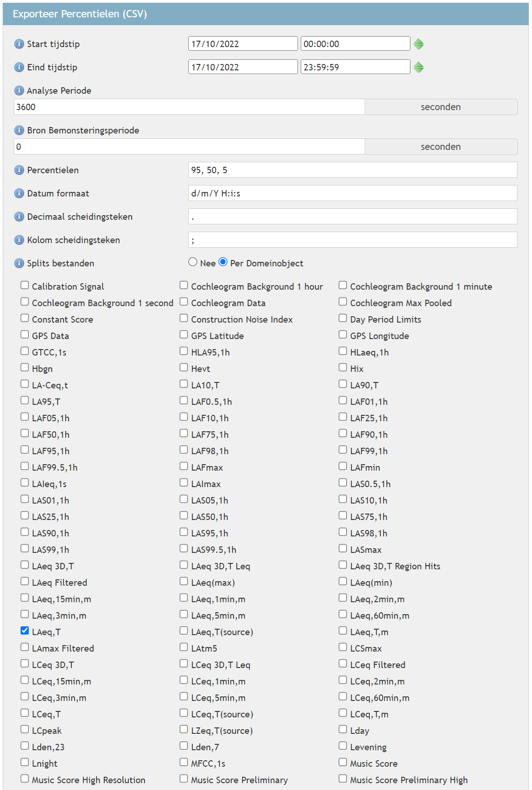Click info icon beside Percentielen
The height and width of the screenshot is (790, 532).
pyautogui.click(x=19, y=170)
